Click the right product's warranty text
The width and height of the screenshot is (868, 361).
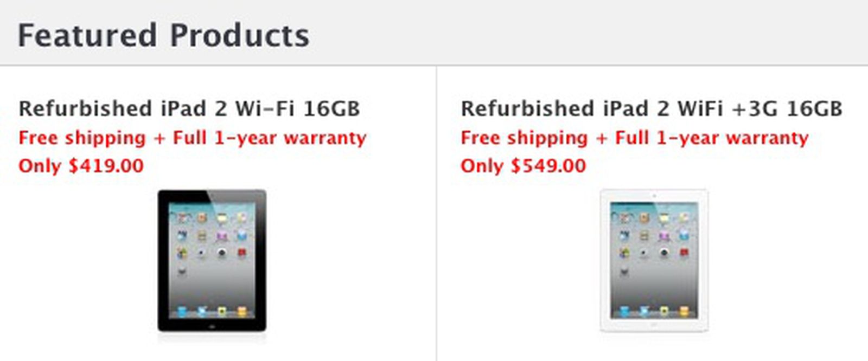(634, 138)
